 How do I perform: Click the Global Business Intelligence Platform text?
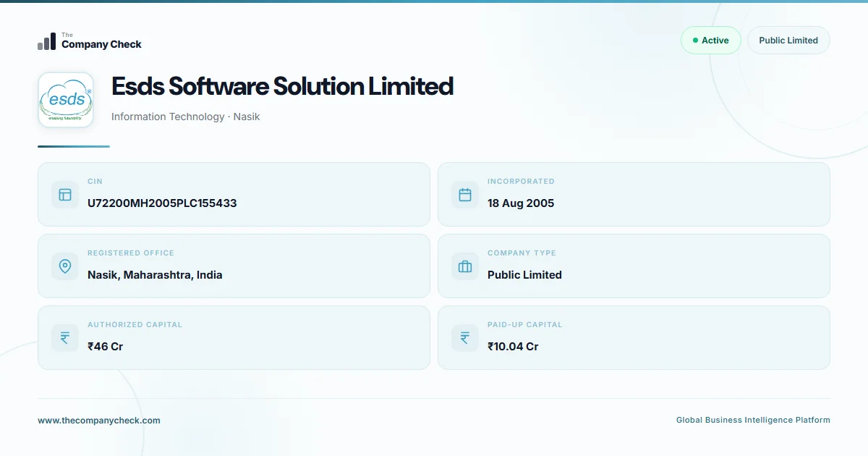753,421
